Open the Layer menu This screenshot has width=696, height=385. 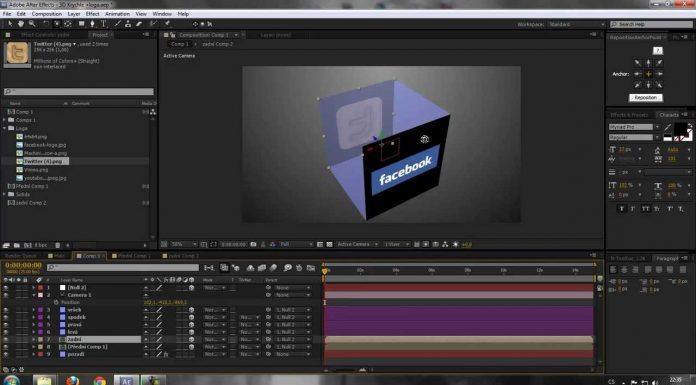point(74,14)
